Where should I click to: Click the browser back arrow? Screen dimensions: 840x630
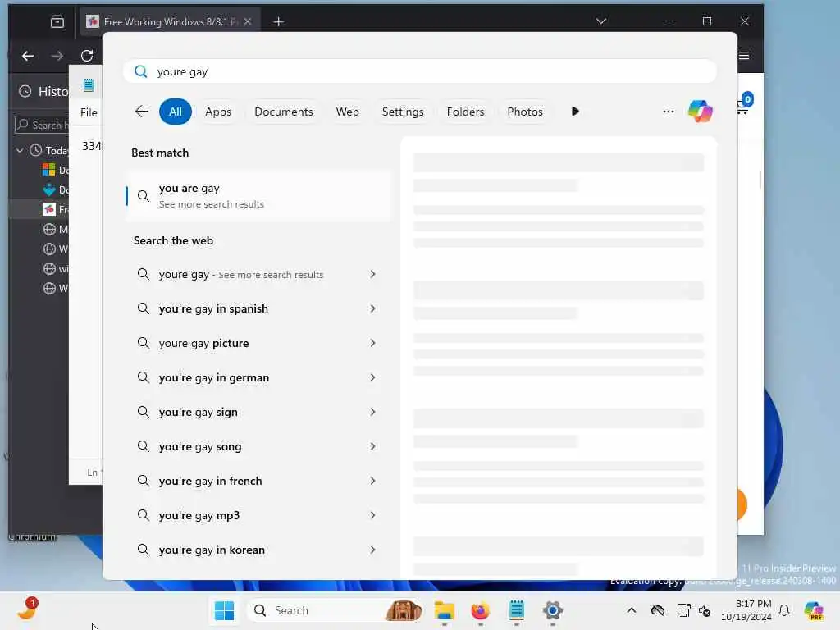pyautogui.click(x=28, y=55)
